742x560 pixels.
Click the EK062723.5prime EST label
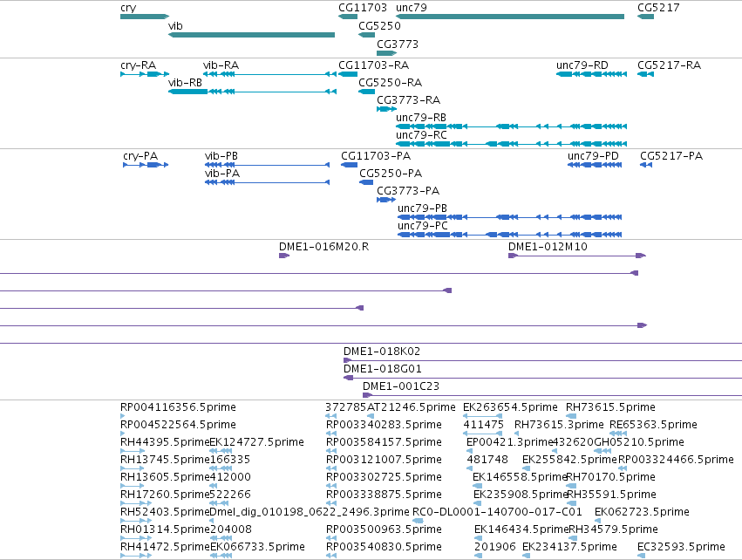[642, 512]
